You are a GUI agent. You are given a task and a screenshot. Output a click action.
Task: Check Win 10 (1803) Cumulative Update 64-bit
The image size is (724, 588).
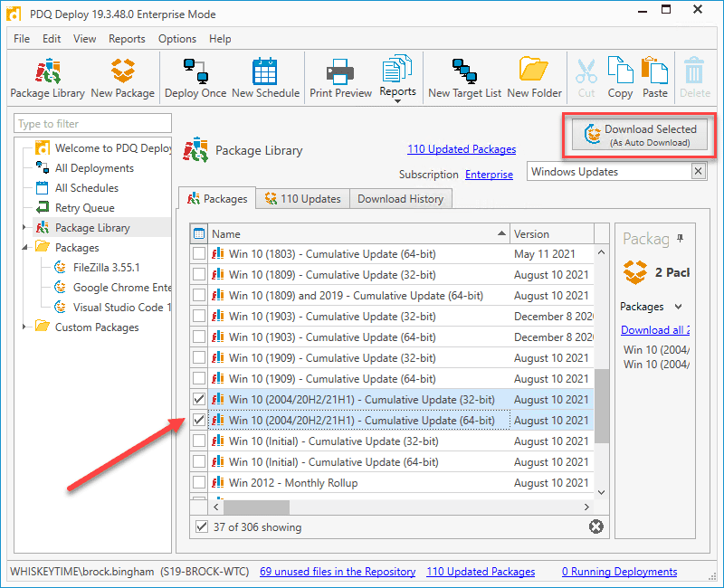[199, 254]
